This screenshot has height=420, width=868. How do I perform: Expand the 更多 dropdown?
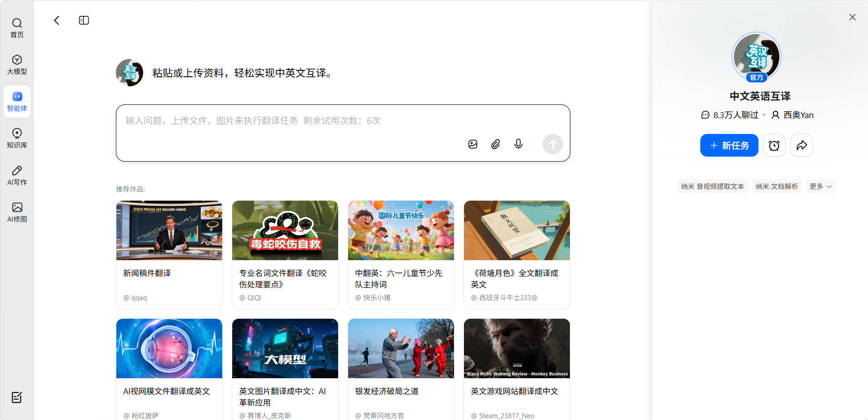(x=820, y=187)
